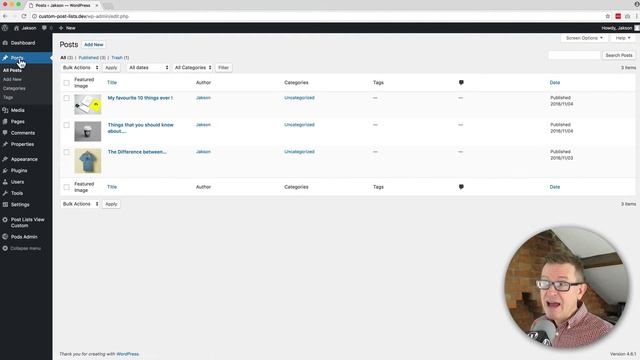Check the 'My favourite 10 things ever' post

click(67, 98)
